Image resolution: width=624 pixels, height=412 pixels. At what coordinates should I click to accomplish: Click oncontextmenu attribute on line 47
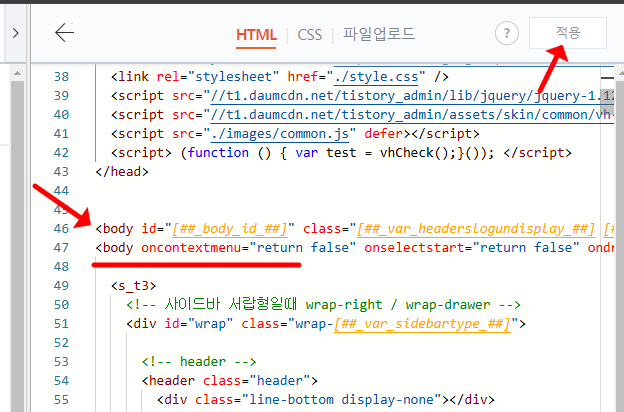pos(191,248)
